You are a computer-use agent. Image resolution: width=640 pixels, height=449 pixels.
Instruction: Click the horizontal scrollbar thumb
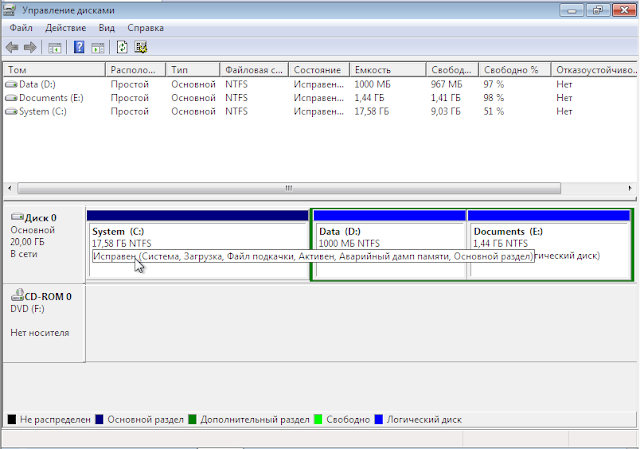click(x=289, y=188)
